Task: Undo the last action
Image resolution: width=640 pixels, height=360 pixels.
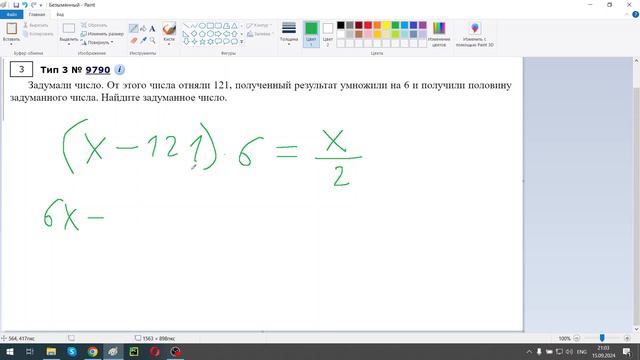Action: [x=25, y=5]
